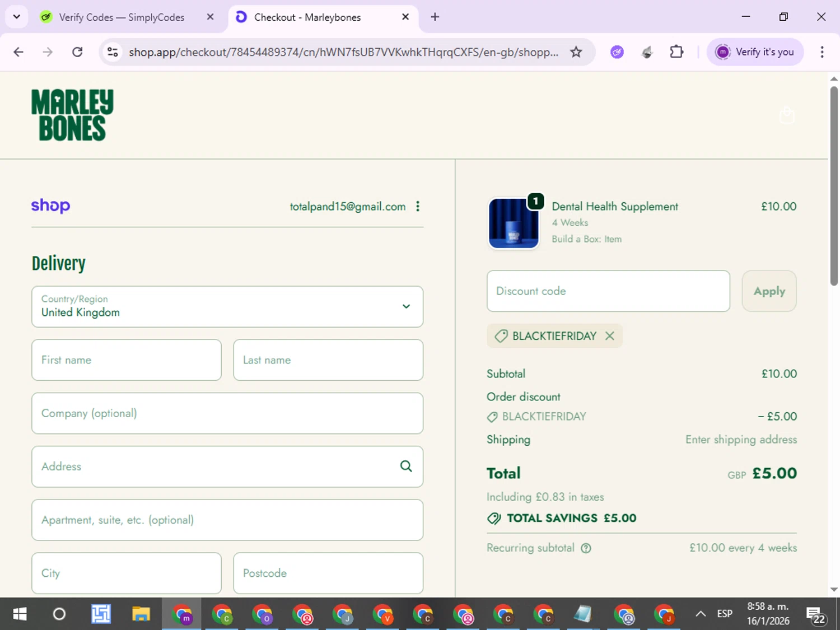840x630 pixels.
Task: Click the total amount £5.00
Action: point(774,473)
